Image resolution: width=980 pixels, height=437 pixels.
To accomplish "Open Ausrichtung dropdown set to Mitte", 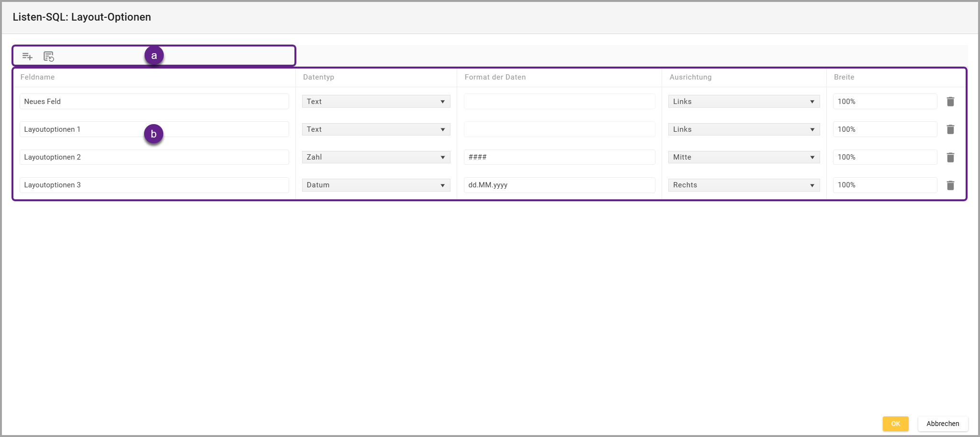I will (x=743, y=157).
